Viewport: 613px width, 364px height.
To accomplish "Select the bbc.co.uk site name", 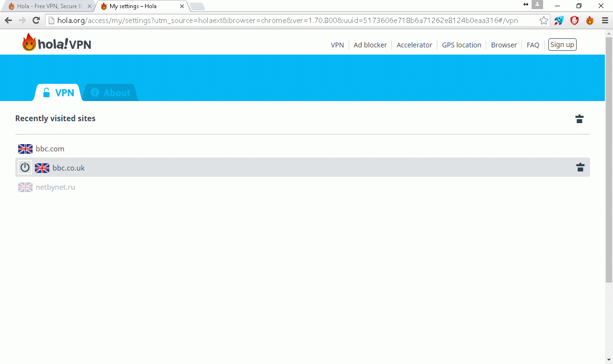I will 68,168.
